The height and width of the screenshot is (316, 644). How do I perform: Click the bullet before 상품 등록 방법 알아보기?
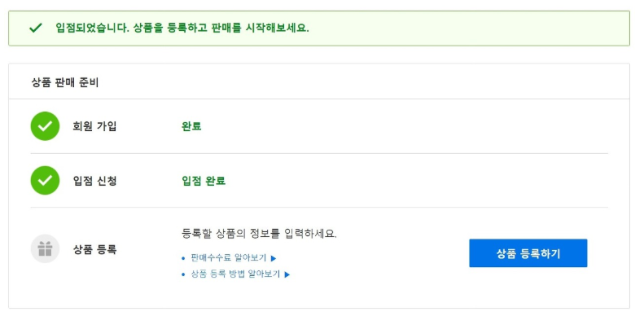point(183,274)
